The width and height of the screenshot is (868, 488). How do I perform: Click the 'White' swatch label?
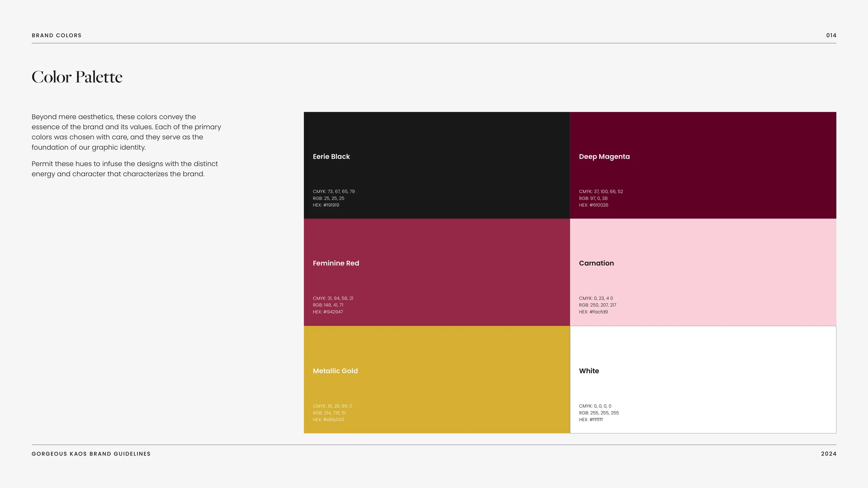coord(589,371)
